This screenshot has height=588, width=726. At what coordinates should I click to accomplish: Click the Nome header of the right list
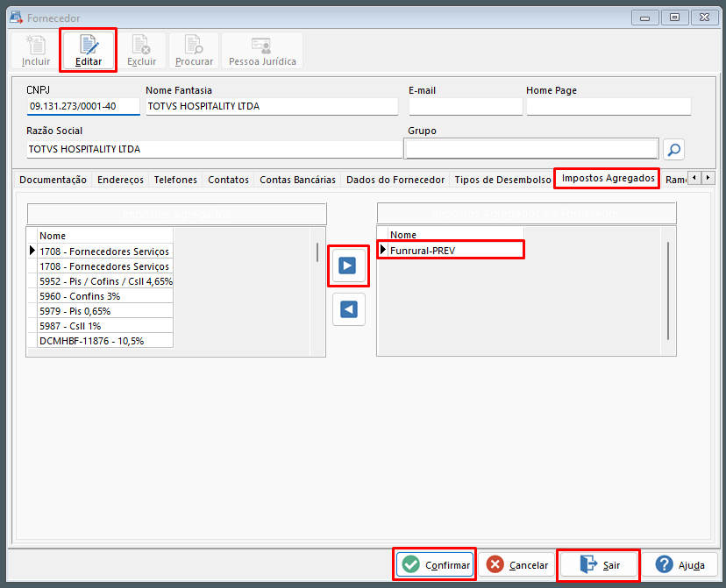(x=456, y=235)
